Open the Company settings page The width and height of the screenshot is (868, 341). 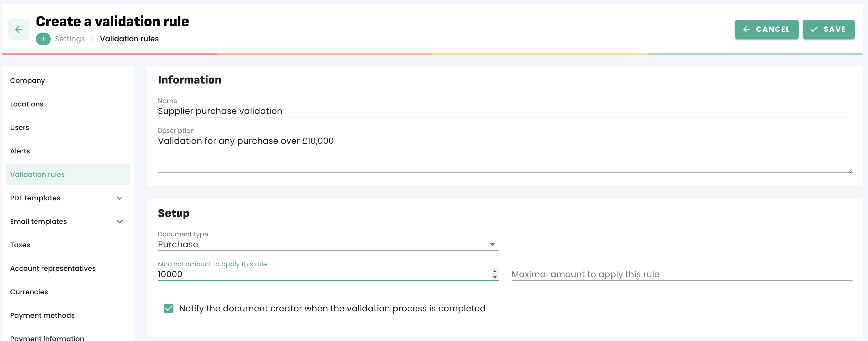click(x=28, y=81)
